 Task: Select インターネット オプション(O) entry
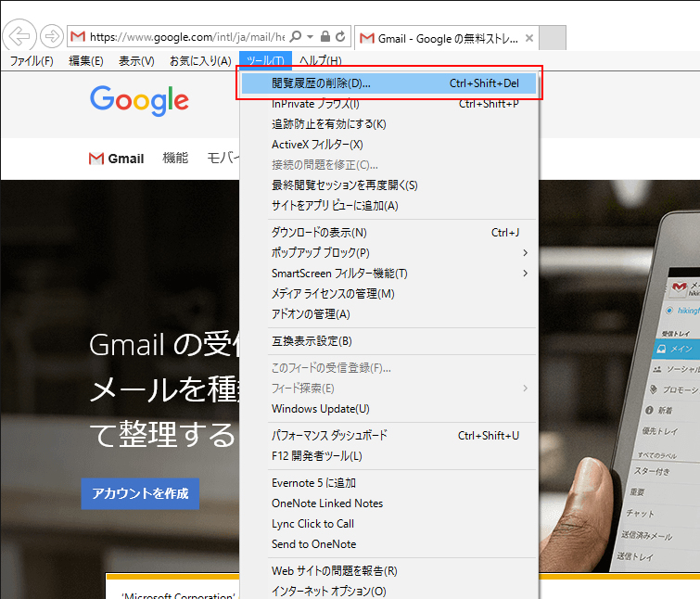pos(388,591)
